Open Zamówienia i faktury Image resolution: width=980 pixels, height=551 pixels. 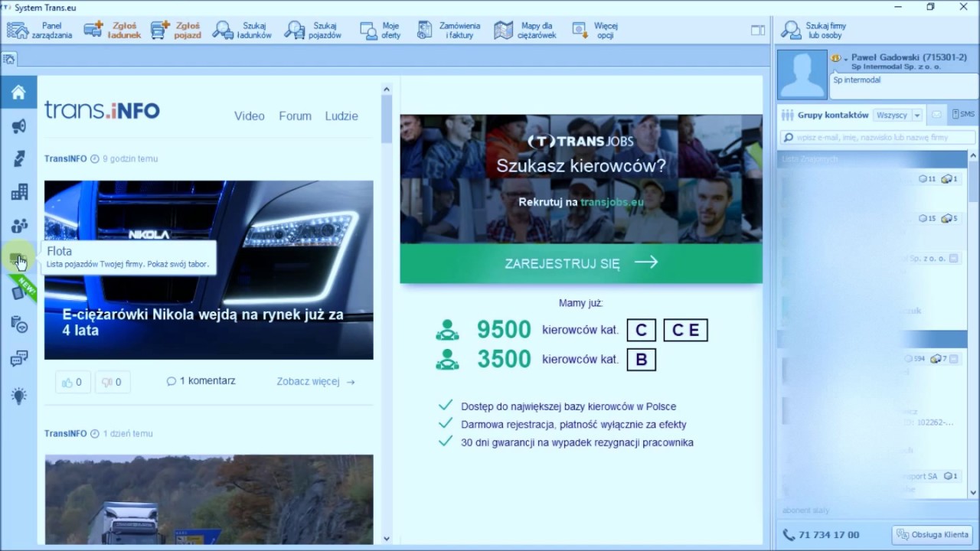tap(449, 30)
